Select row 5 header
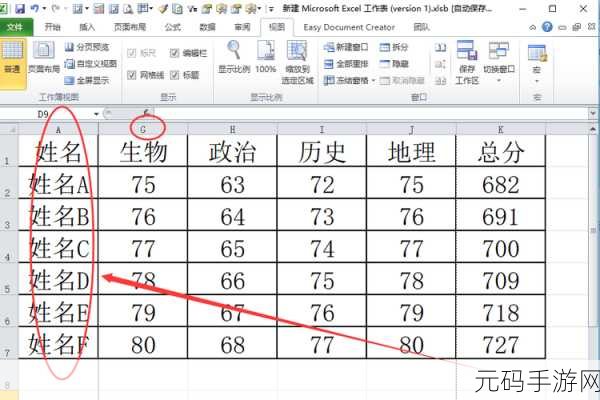Screen dimensions: 600x400 8,278
